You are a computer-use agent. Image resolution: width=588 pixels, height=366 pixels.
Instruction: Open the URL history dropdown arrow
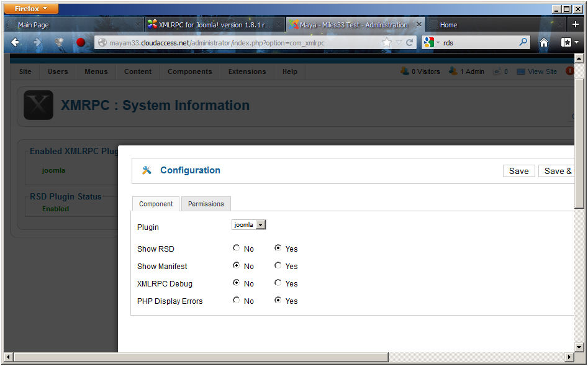[x=399, y=43]
